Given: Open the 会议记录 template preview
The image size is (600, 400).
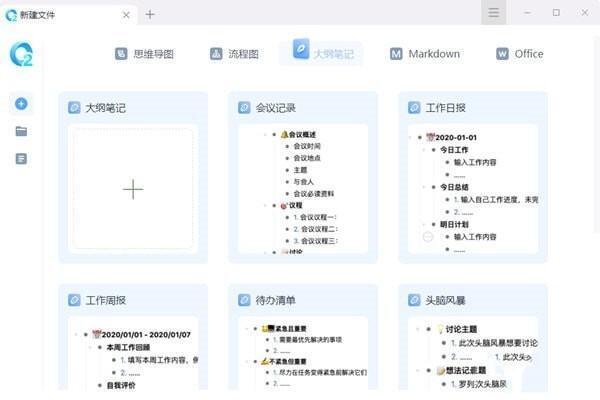Looking at the screenshot, I should (x=303, y=189).
